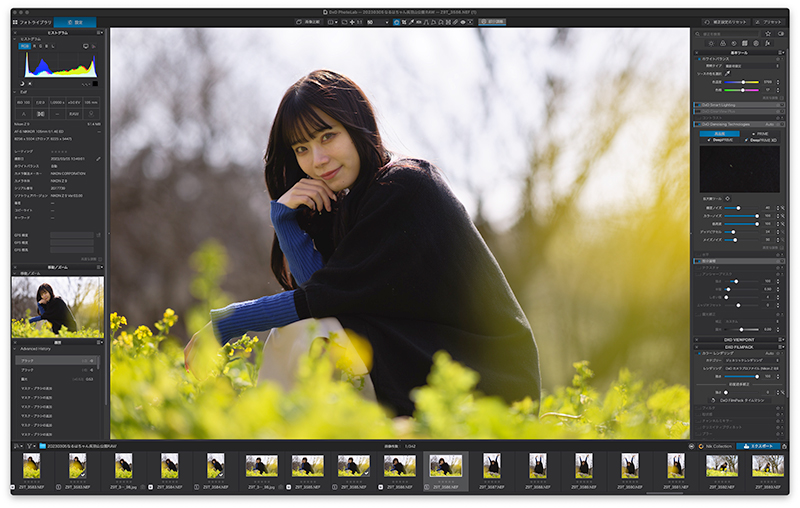Select the Horizon leveling tool
Image resolution: width=800 pixels, height=508 pixels.
point(418,22)
